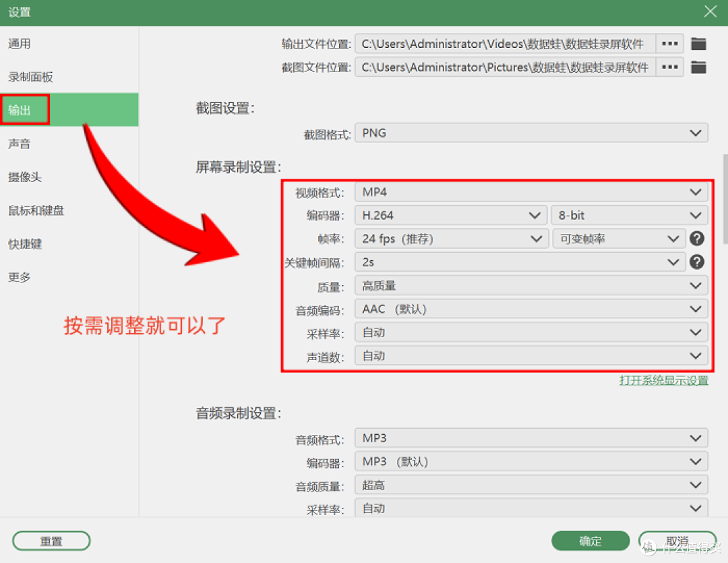Open the 8-bit depth dropdown
728x563 pixels.
tap(630, 216)
